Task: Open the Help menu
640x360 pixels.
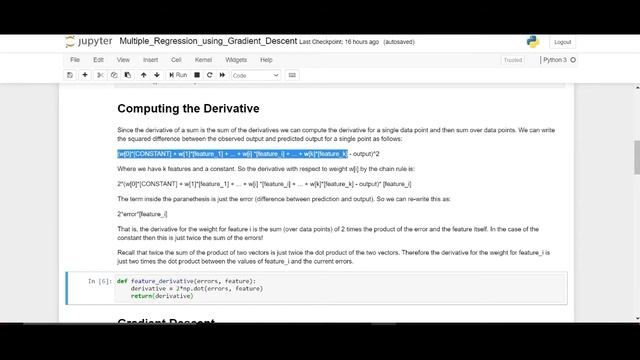Action: click(x=266, y=60)
